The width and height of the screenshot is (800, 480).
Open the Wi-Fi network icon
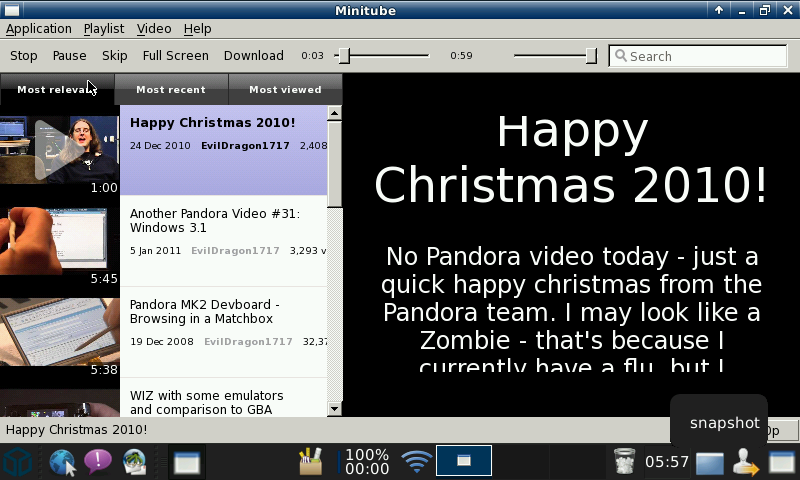416,461
